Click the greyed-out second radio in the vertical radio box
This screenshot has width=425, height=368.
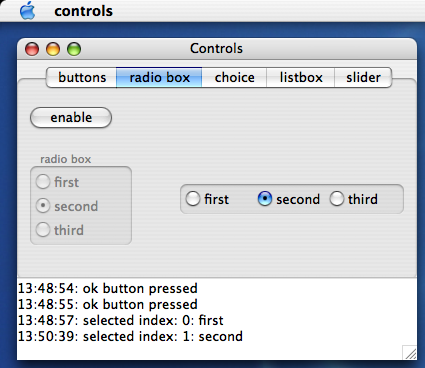[67, 206]
